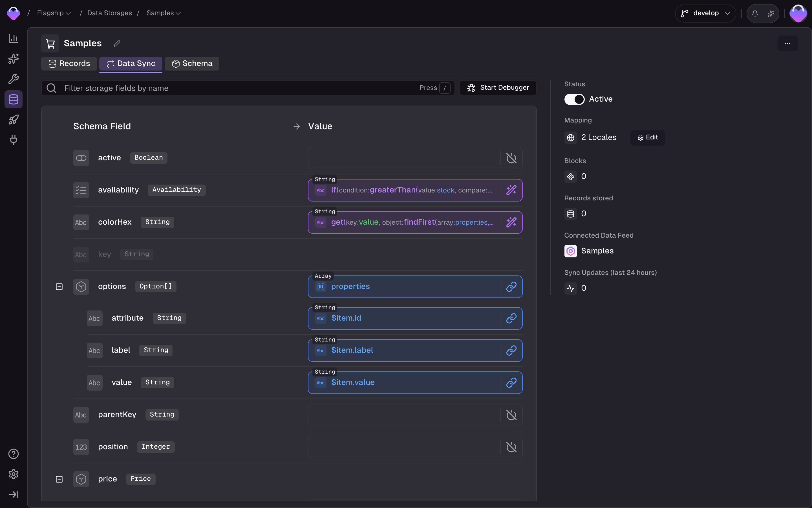
Task: Collapse the options field group
Action: click(x=59, y=286)
